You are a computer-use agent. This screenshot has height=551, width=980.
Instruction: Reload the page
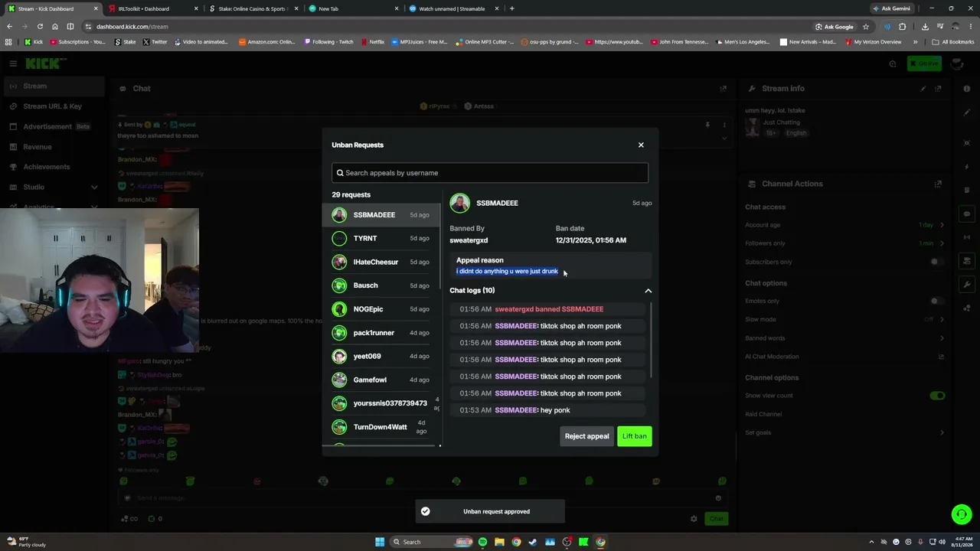(40, 27)
